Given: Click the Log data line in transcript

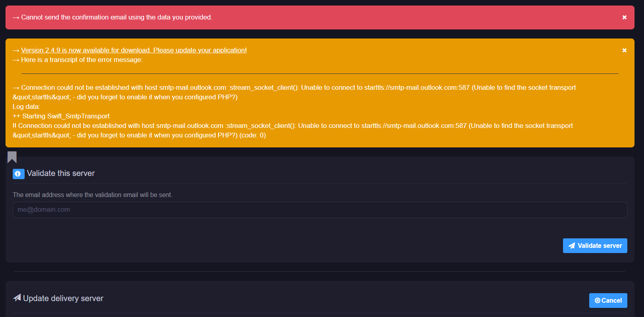Looking at the screenshot, I should (27, 106).
